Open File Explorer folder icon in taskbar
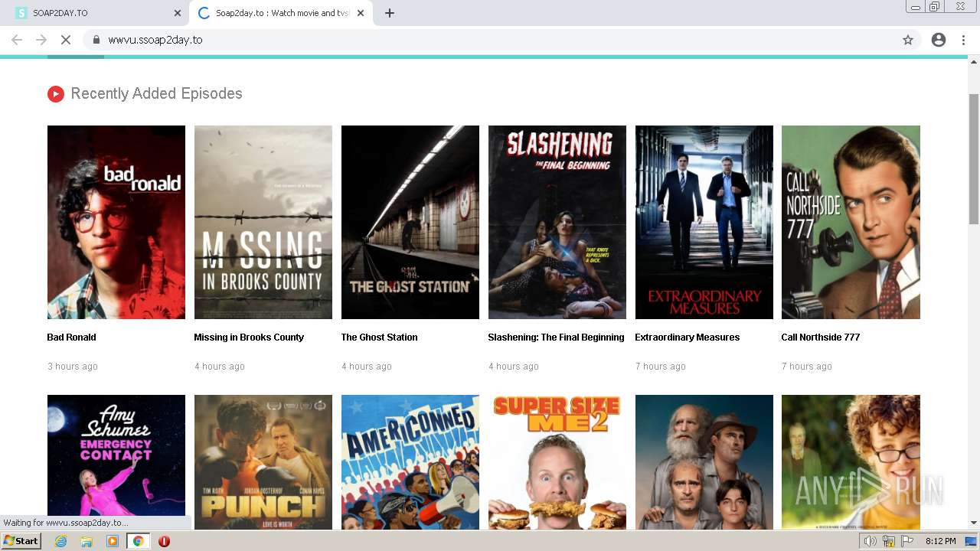 point(87,541)
